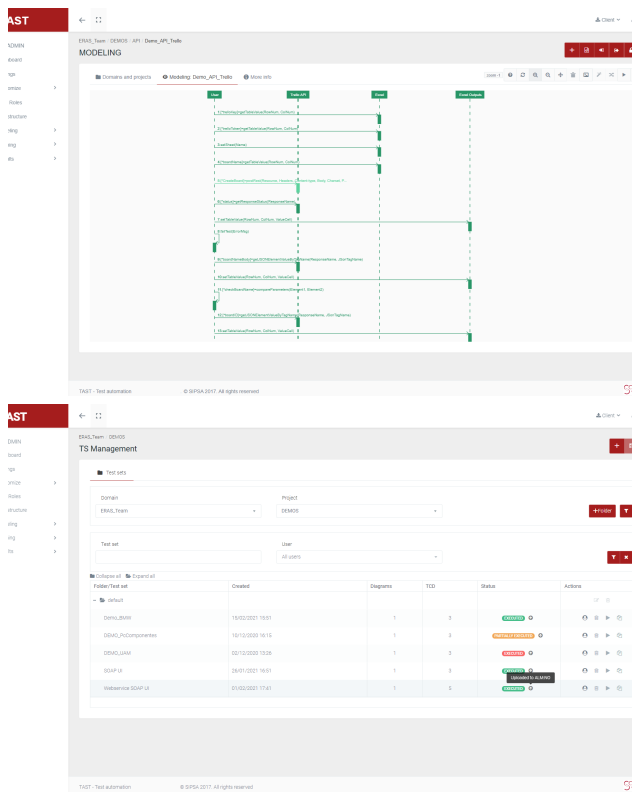Open the Project dropdown showing DEMOS
This screenshot has width=640, height=800.
[x=360, y=510]
